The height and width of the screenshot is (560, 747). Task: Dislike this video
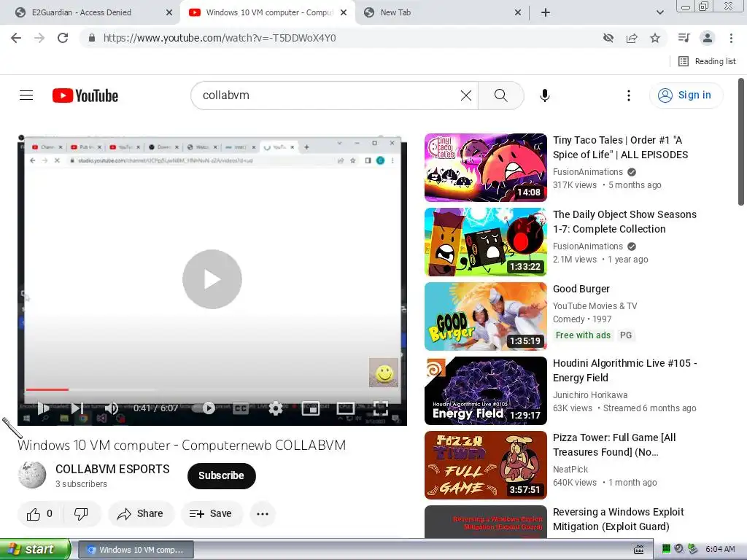[x=81, y=514]
